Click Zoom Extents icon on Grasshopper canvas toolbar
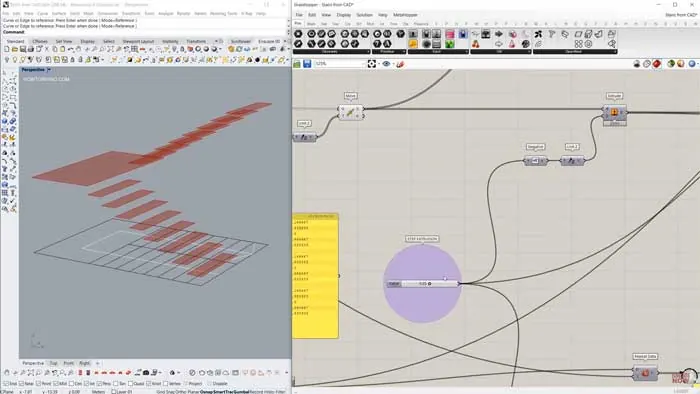The height and width of the screenshot is (394, 700). tap(372, 64)
